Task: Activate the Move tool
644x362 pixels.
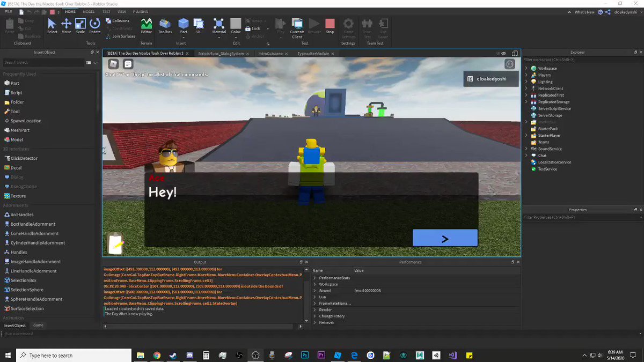Action: (66, 25)
